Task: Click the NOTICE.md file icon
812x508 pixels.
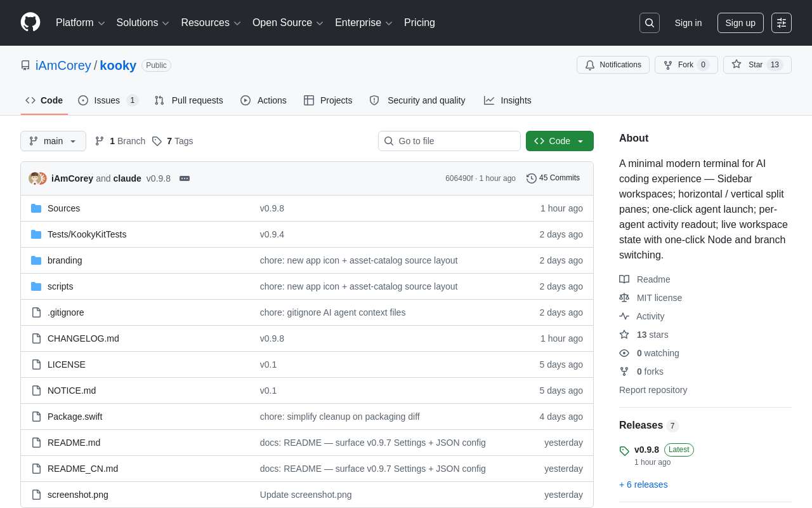Action: 36,391
